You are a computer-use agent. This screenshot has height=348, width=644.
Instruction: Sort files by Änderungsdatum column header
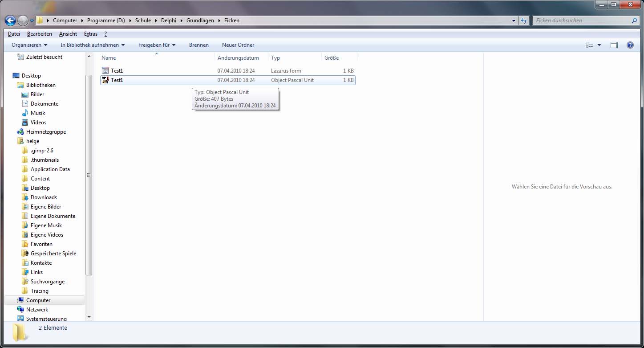(238, 58)
